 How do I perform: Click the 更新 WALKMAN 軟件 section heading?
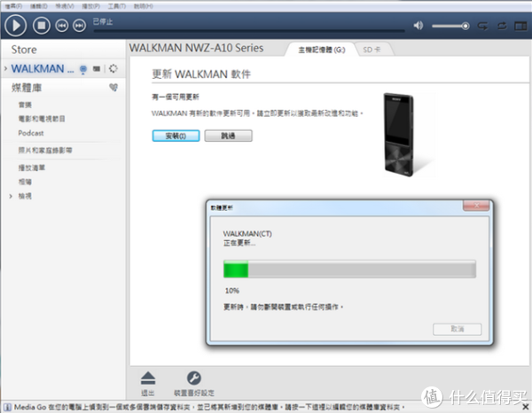tap(201, 74)
